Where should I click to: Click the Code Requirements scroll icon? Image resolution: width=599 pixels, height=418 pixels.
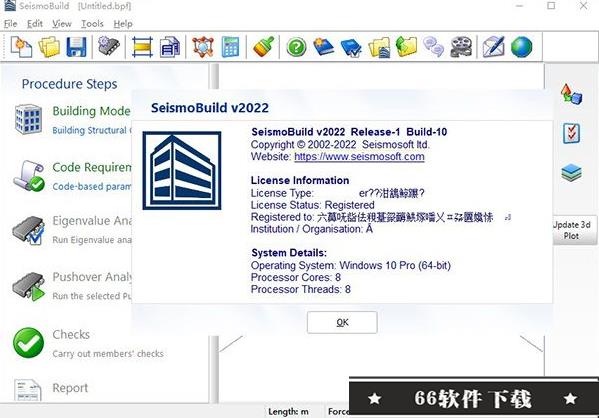pyautogui.click(x=29, y=176)
